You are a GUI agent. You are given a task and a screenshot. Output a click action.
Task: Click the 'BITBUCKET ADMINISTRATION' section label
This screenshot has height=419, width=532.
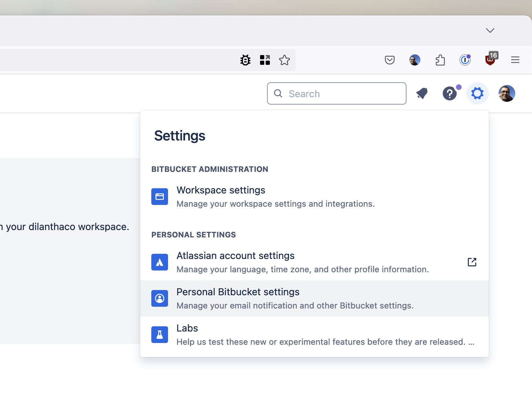[x=210, y=169]
